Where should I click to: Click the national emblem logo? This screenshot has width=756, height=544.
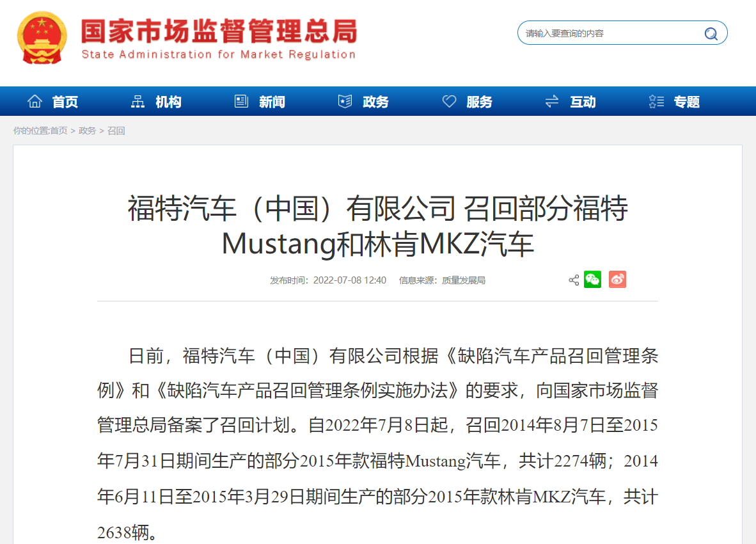[x=42, y=38]
